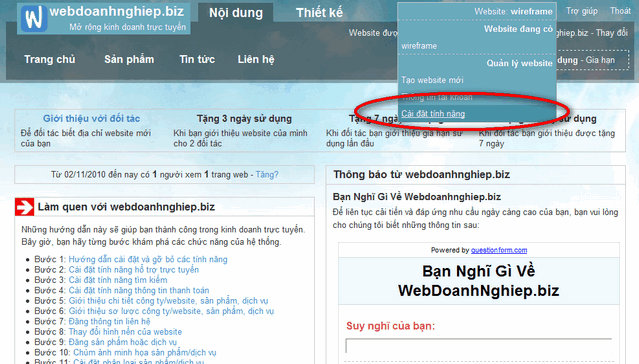The height and width of the screenshot is (364, 639).
Task: Focus the Suy nghĩ của bạn text field
Action: click(x=478, y=346)
